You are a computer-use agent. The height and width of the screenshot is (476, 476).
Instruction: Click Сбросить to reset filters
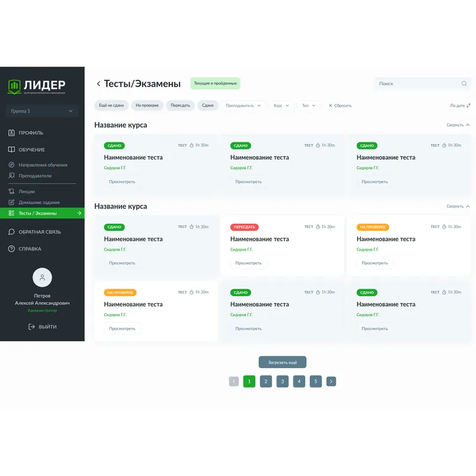[x=340, y=105]
